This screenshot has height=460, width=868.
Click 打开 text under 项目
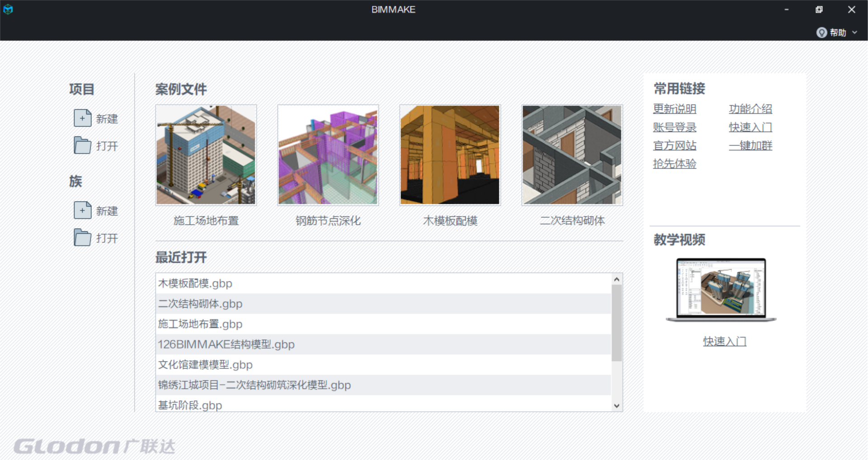(107, 146)
